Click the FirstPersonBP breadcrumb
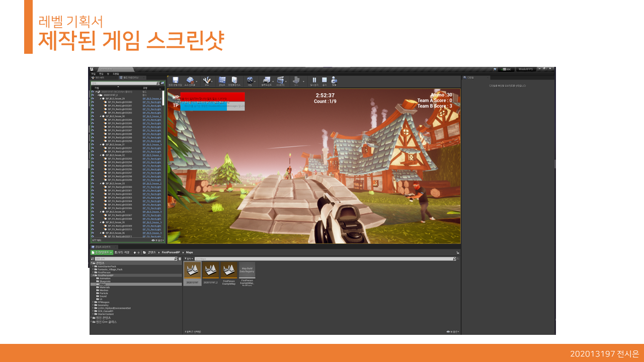The height and width of the screenshot is (362, 644). pyautogui.click(x=171, y=252)
